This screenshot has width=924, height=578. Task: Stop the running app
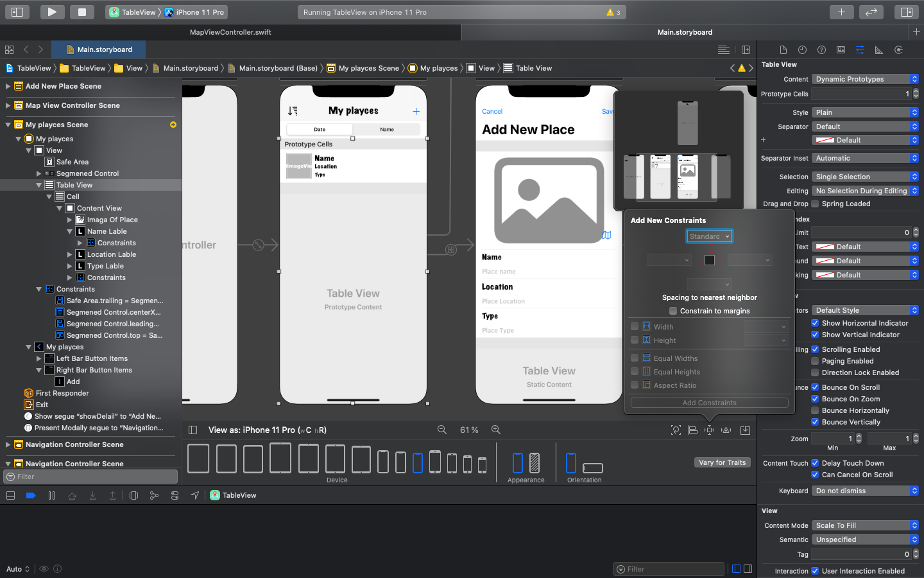(82, 12)
